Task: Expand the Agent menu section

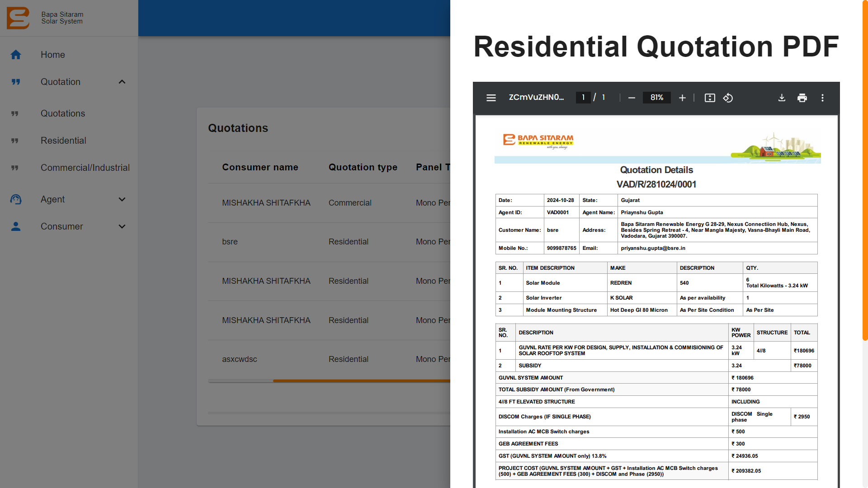Action: tap(122, 199)
